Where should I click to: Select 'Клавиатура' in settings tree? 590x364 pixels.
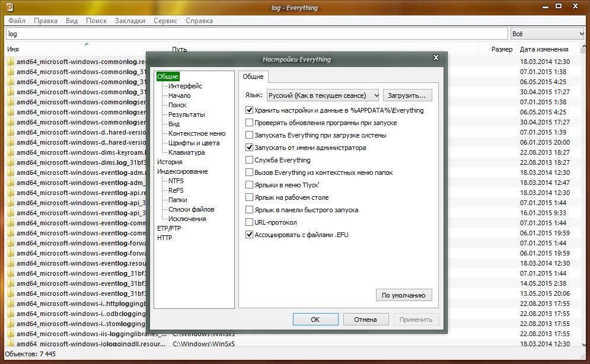click(187, 152)
